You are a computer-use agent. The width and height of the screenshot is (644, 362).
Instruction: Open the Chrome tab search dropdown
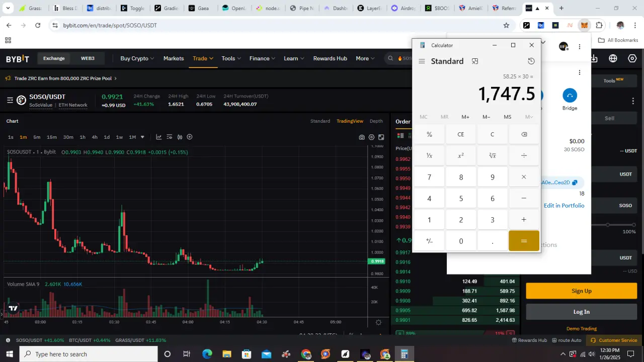[8, 8]
